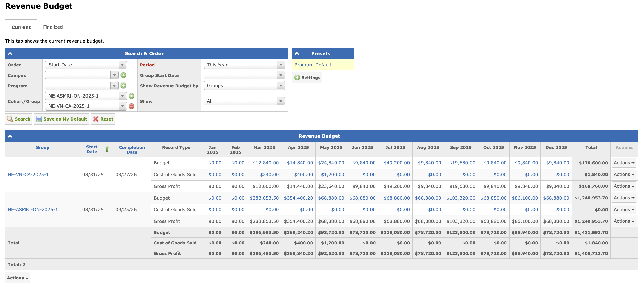Click the green plus icon next to Program
This screenshot has width=644, height=288.
[123, 86]
